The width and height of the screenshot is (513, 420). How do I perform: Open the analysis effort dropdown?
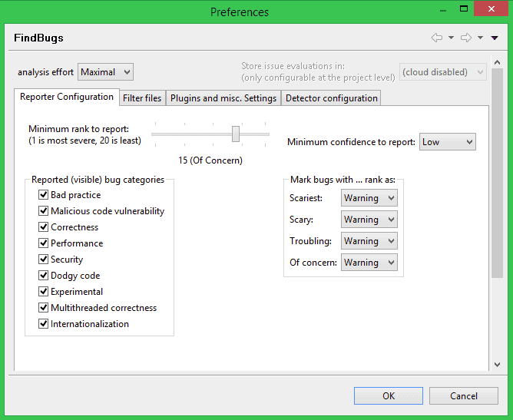[106, 72]
